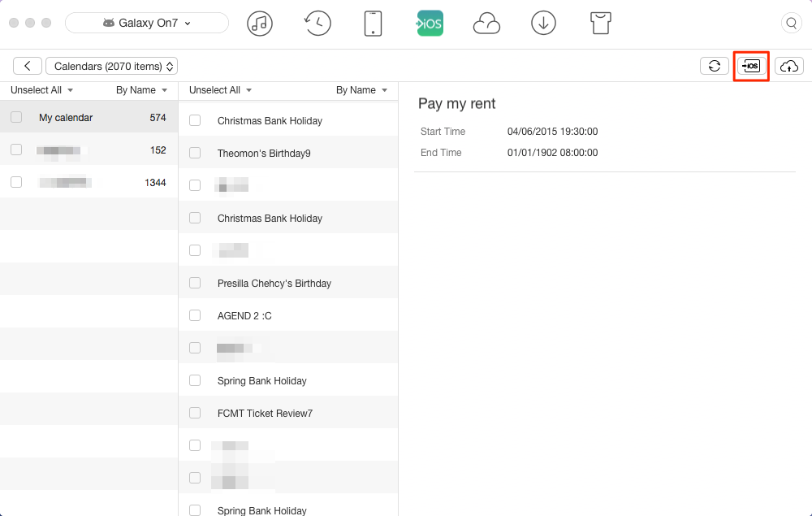Open By Name sort in calendar list
This screenshot has width=812, height=516.
click(141, 90)
